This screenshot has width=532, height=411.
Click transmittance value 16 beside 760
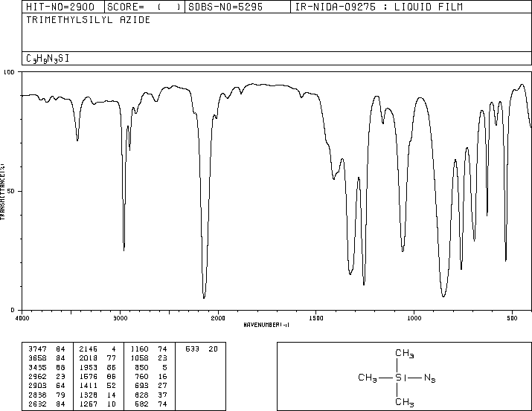[x=162, y=376]
